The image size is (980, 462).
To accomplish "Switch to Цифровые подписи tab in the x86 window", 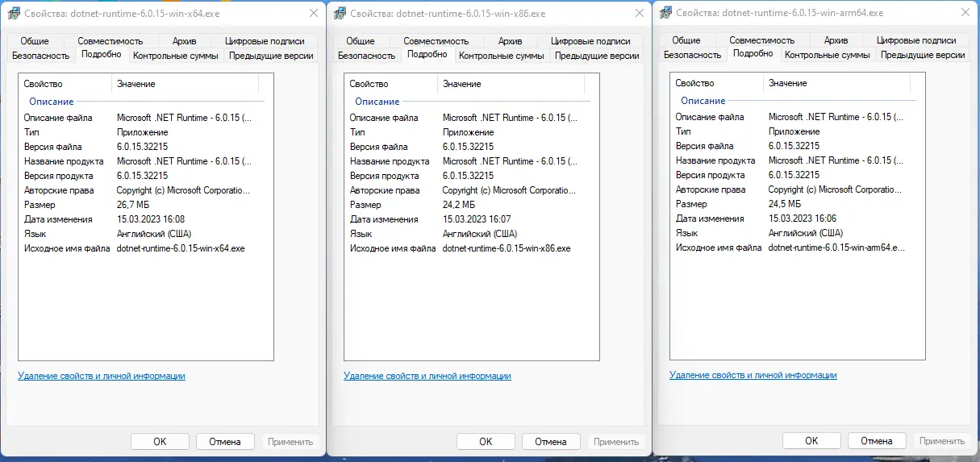I will pos(590,41).
